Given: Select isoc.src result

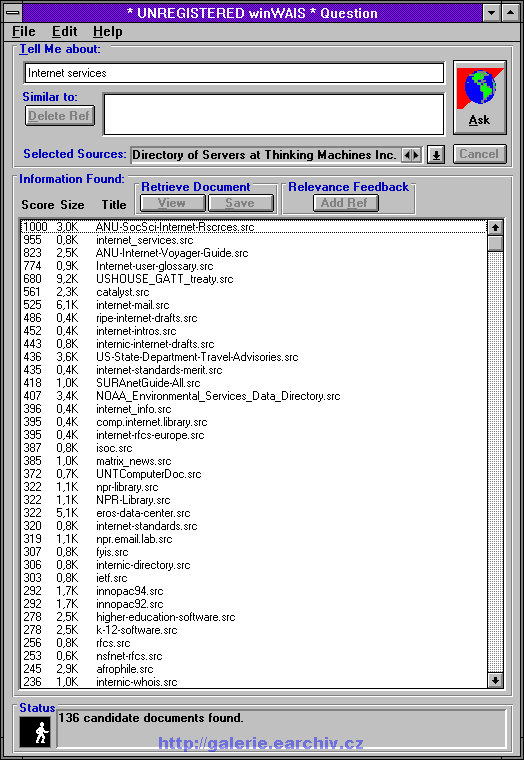Looking at the screenshot, I should click(254, 448).
